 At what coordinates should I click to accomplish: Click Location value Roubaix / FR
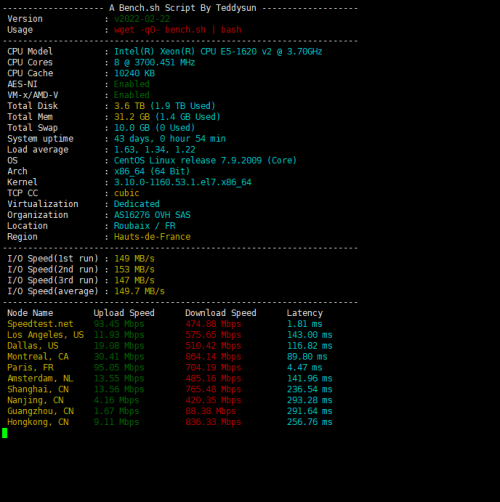click(145, 226)
